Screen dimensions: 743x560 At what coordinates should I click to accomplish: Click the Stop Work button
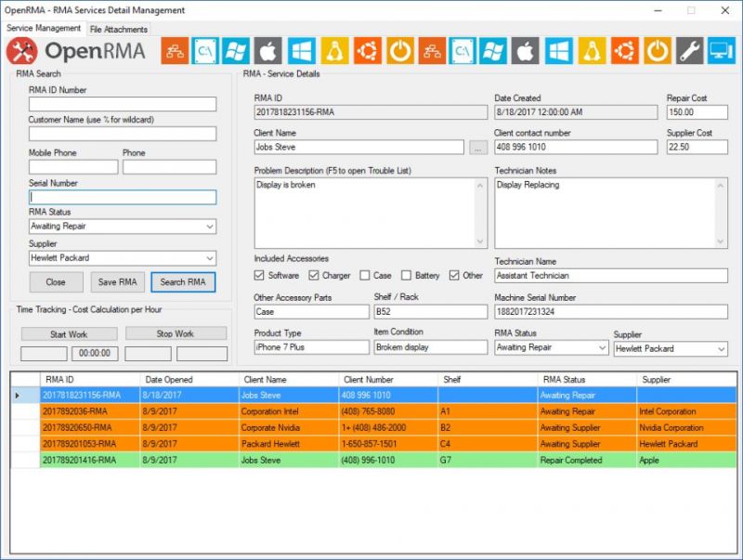pyautogui.click(x=176, y=333)
